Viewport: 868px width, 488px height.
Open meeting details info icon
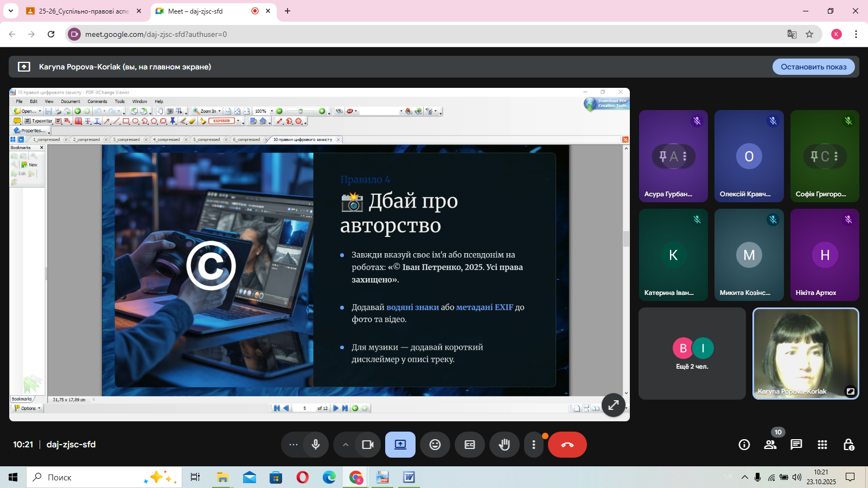744,445
